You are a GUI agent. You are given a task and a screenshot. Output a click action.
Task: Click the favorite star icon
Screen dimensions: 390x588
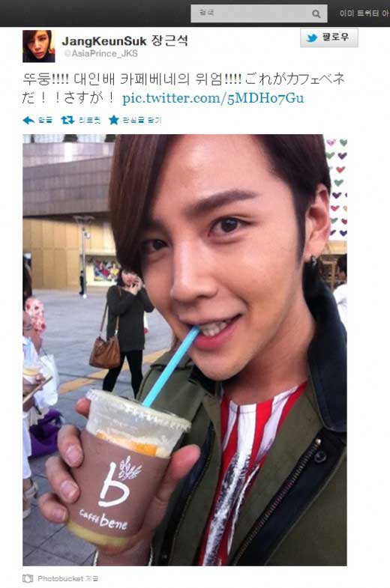[114, 120]
